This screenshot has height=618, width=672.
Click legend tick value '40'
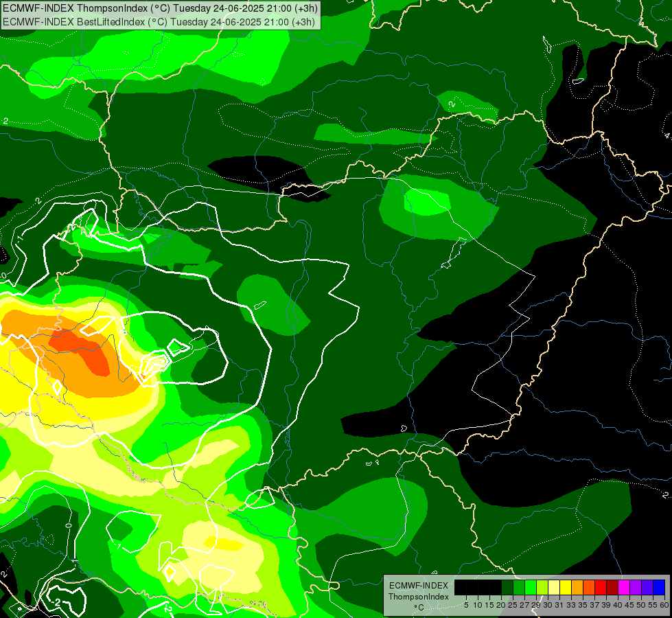pos(618,605)
